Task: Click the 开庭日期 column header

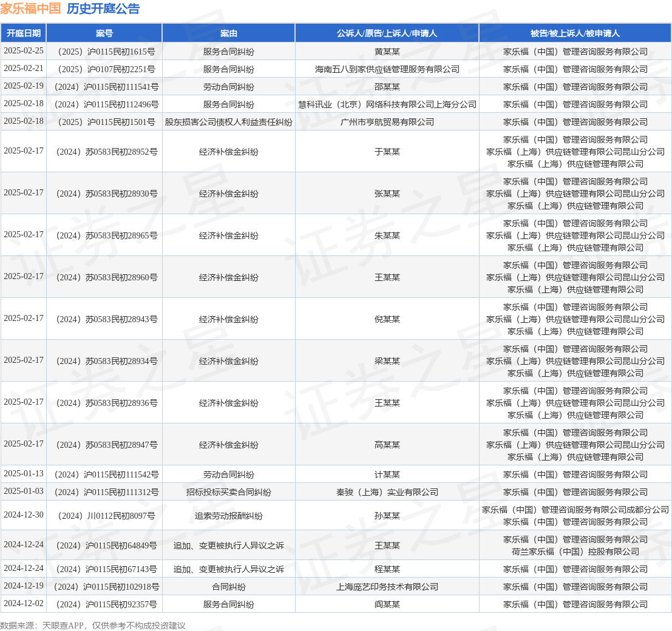Action: pyautogui.click(x=24, y=33)
